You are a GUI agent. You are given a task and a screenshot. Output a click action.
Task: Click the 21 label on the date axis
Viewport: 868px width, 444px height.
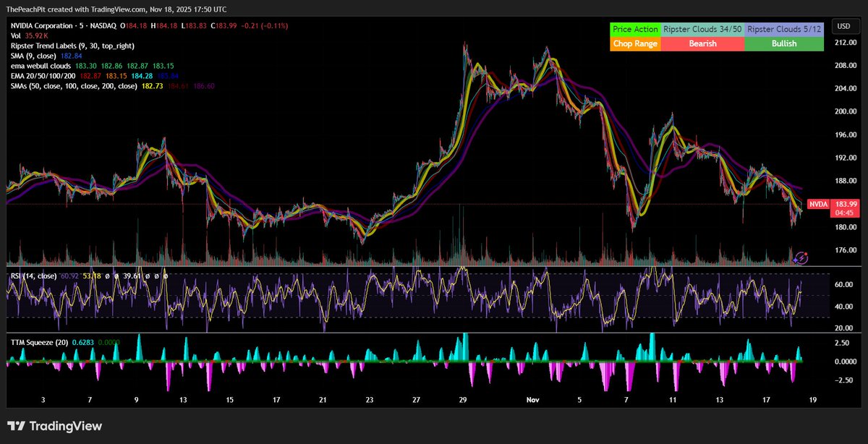click(324, 400)
